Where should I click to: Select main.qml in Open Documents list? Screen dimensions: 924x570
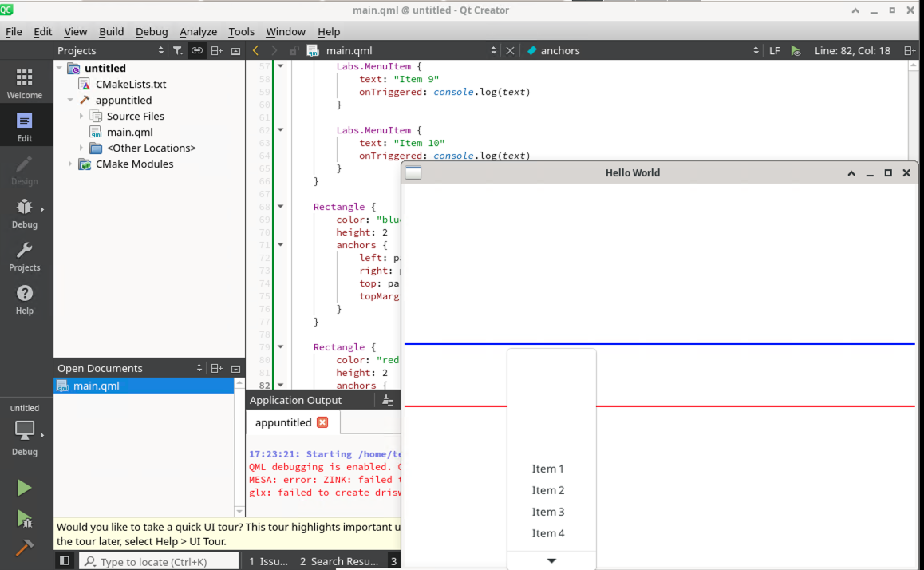[144, 386]
